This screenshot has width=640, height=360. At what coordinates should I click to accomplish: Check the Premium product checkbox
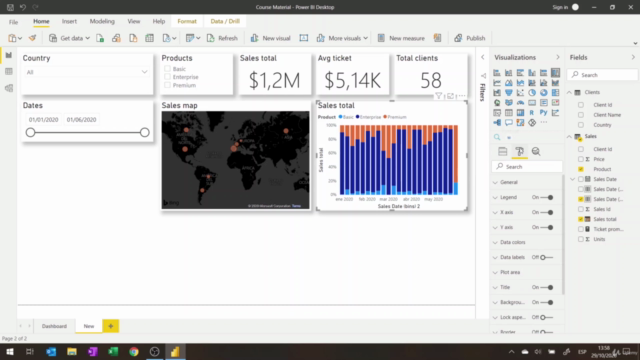click(167, 85)
